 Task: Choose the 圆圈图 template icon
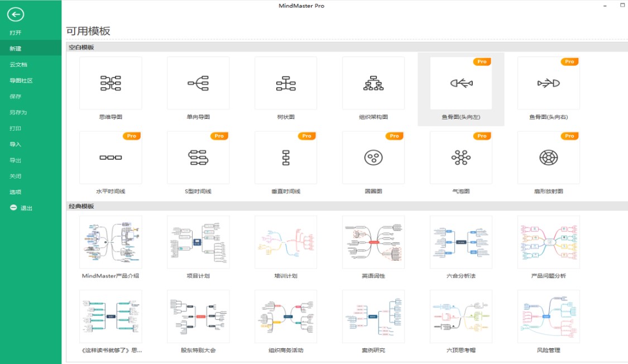click(373, 157)
